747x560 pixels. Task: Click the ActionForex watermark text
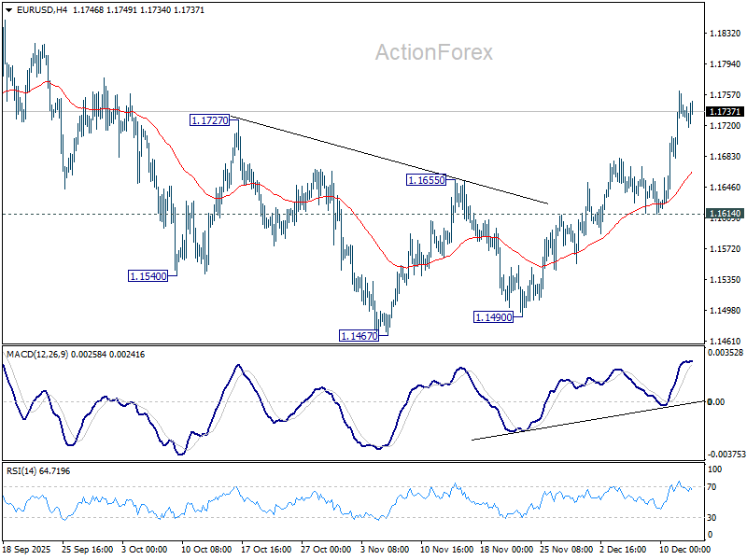(x=434, y=53)
